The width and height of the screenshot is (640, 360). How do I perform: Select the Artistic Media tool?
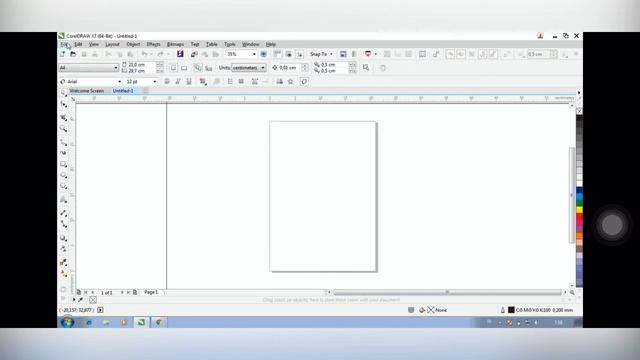(63, 153)
